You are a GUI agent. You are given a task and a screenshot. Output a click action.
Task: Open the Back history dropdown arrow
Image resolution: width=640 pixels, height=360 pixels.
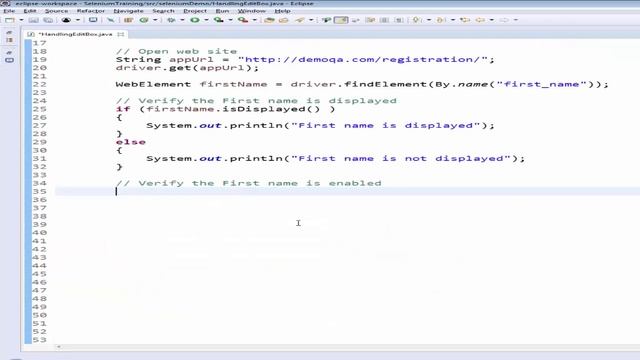point(492,20)
